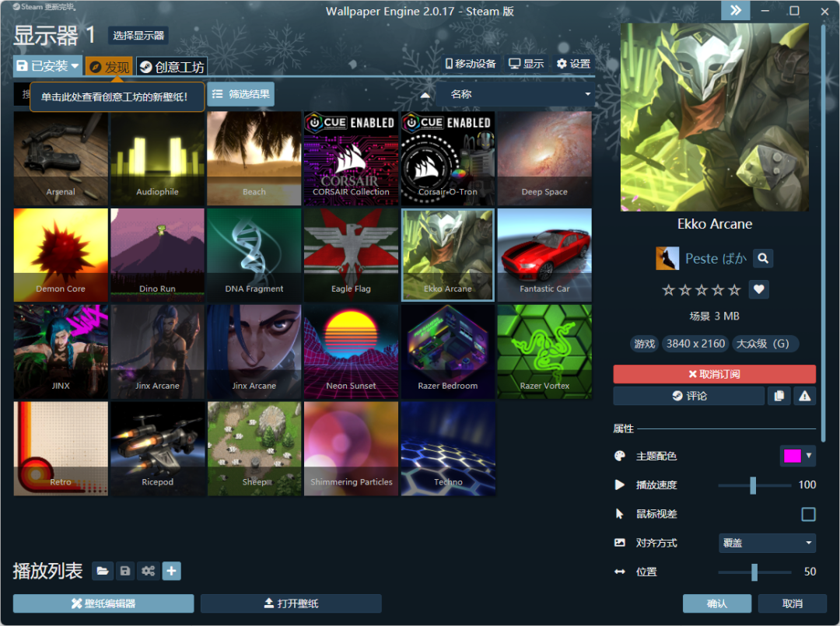Open the 对齐方式 覆盖 dropdown
Screen dimensions: 840x626
click(x=767, y=543)
